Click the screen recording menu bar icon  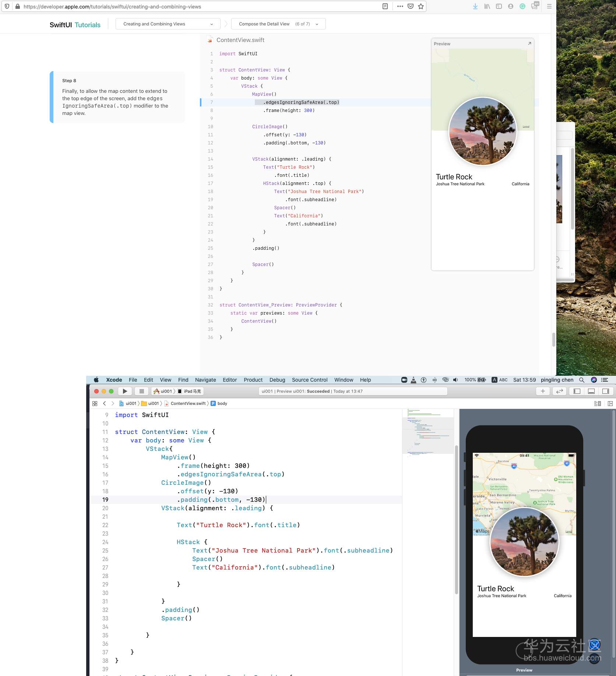404,380
